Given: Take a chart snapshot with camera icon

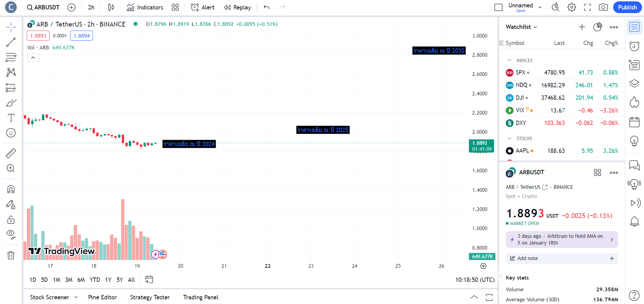Looking at the screenshot, I should click(x=603, y=7).
